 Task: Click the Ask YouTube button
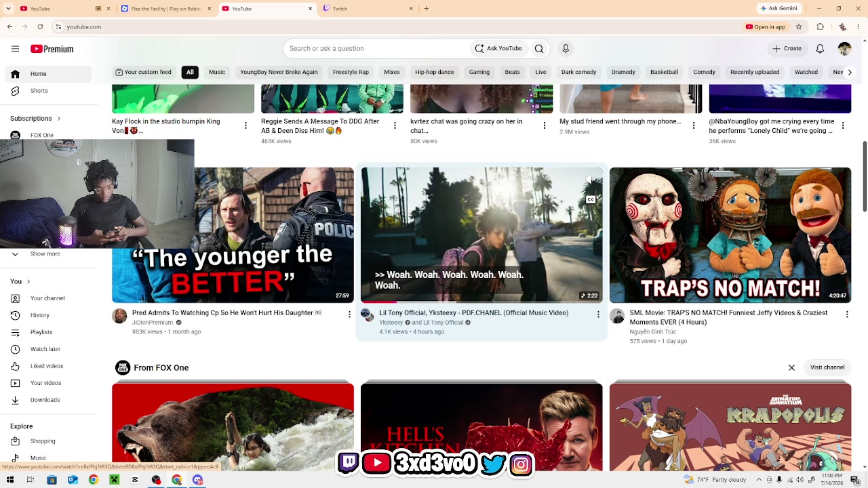[x=498, y=49]
